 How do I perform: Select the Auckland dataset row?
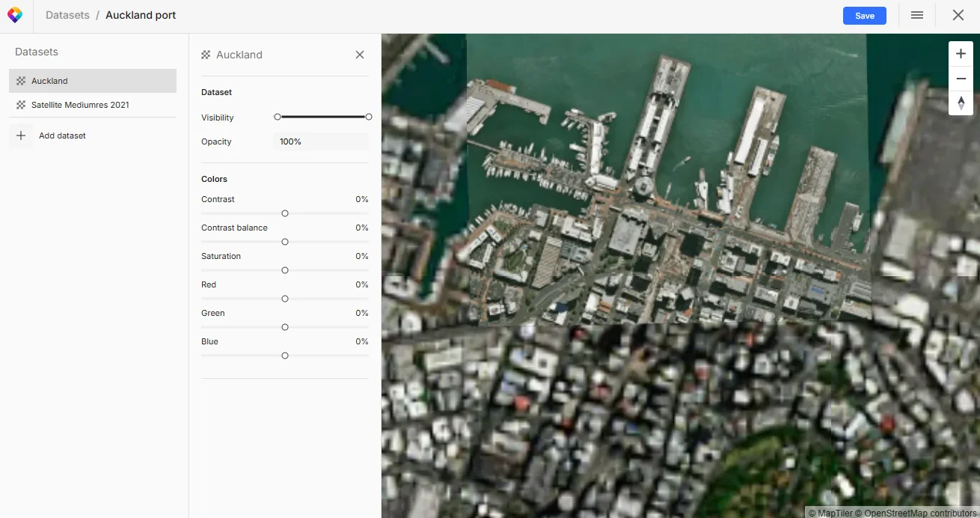pos(93,81)
